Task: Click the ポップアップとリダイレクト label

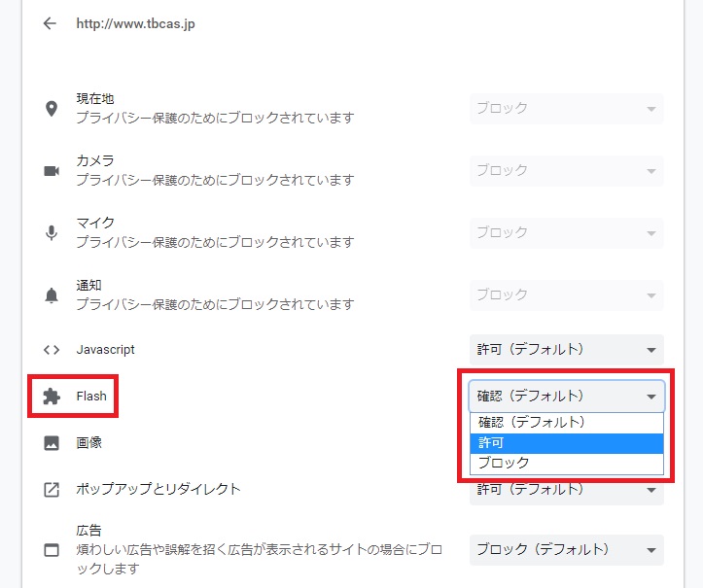Action: tap(158, 489)
